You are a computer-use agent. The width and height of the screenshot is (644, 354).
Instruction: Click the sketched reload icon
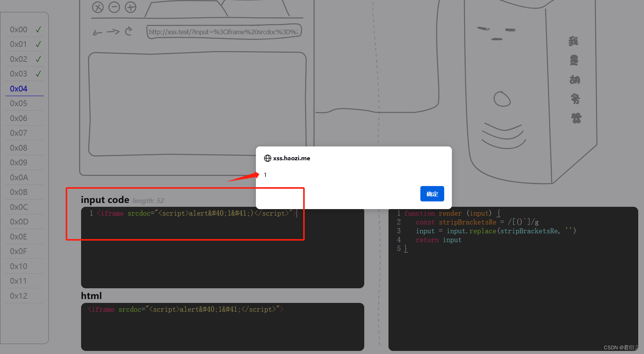tap(129, 31)
